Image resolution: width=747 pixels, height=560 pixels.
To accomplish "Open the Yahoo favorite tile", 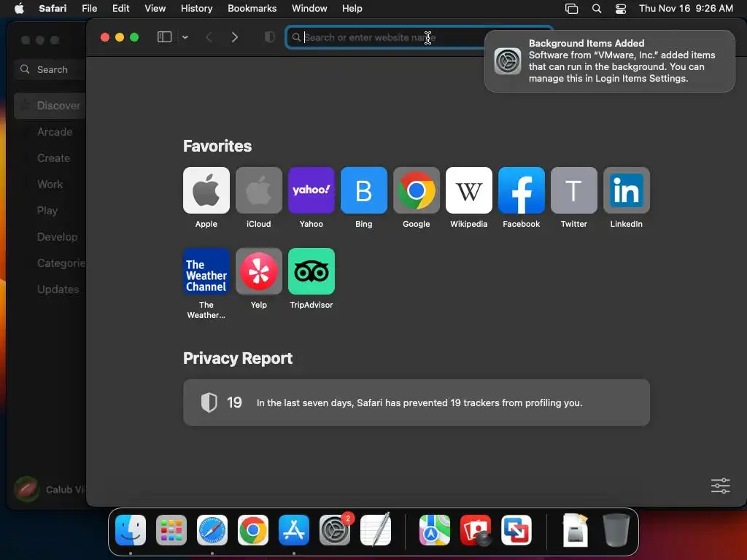I will coord(311,190).
